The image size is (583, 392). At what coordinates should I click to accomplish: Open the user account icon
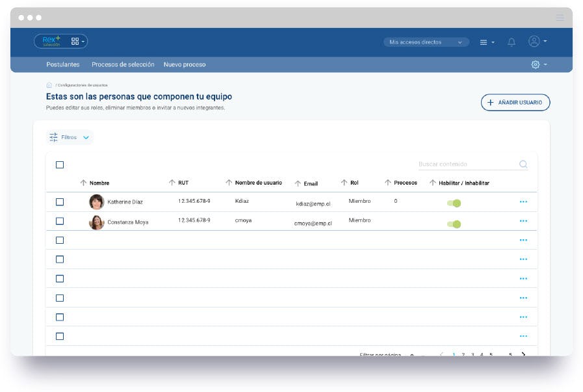533,41
